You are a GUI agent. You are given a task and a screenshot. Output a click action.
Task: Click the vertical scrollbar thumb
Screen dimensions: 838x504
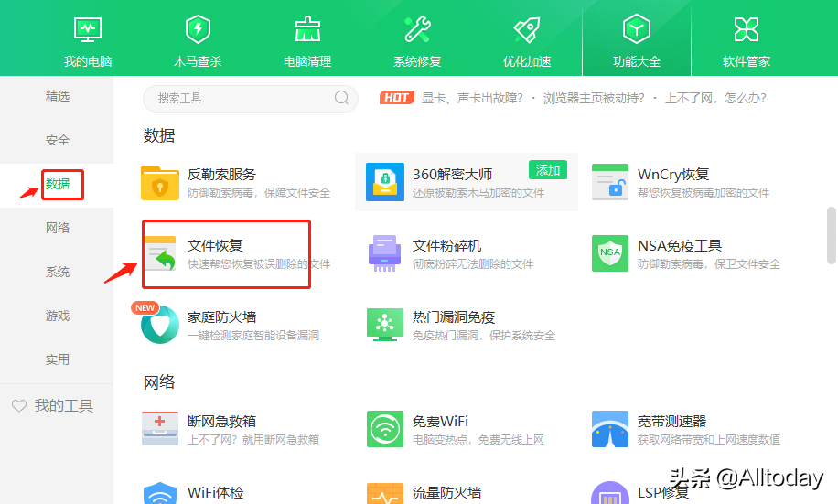(832, 235)
